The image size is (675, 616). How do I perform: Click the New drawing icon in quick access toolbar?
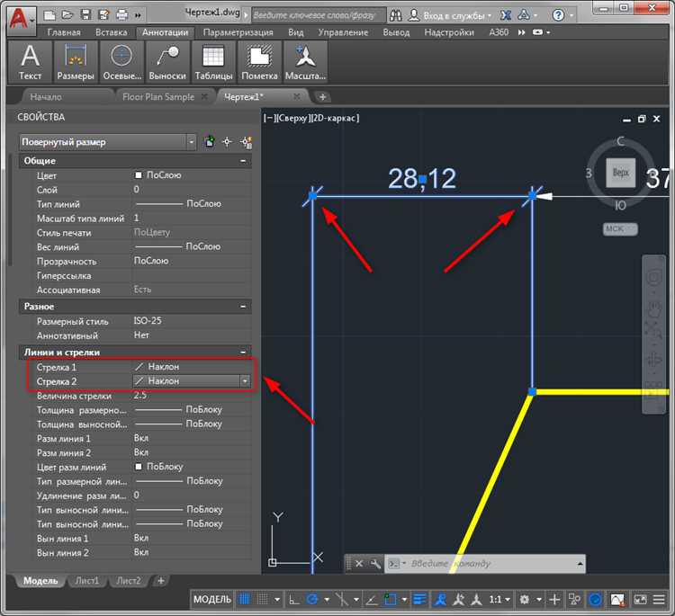tap(49, 15)
